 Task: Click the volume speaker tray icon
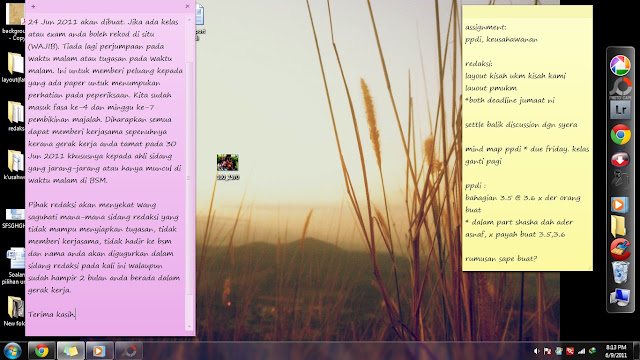pos(536,351)
